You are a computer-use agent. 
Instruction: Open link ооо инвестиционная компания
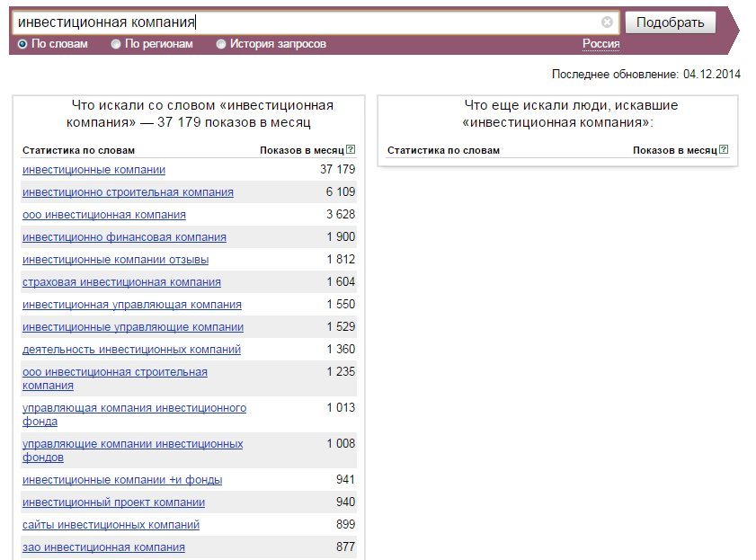tap(104, 215)
